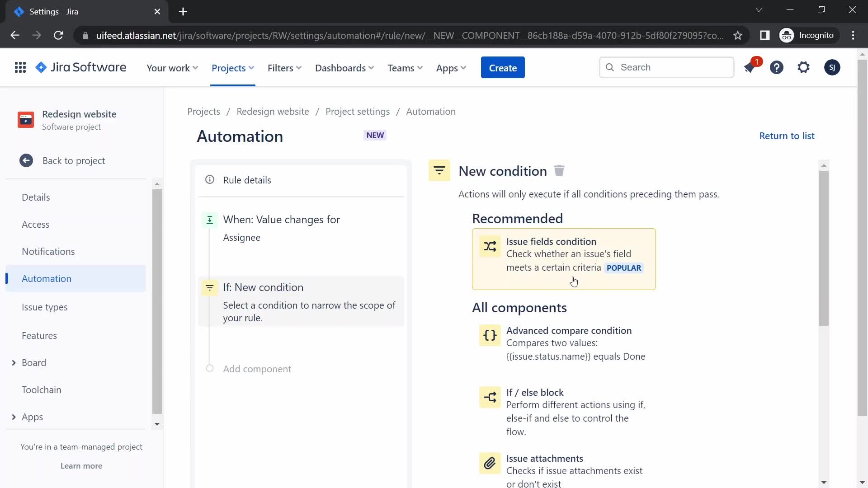Click the Jira Software home logo icon
The image size is (868, 488).
point(41,67)
